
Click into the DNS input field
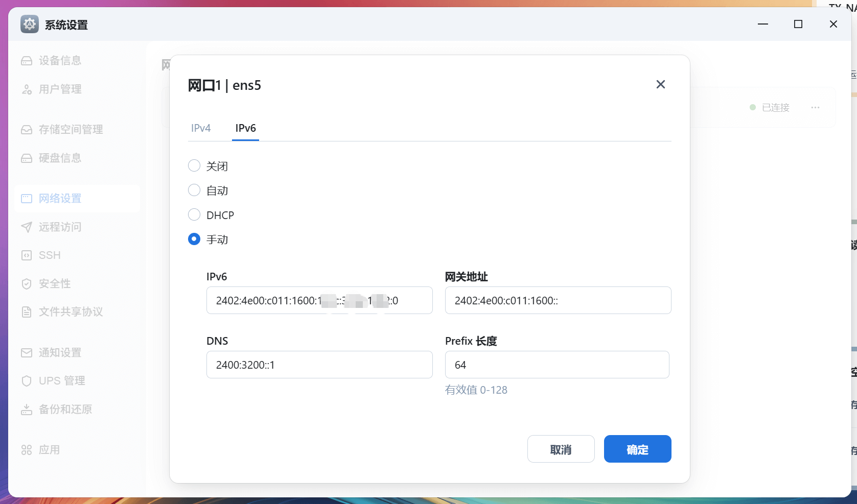point(319,365)
